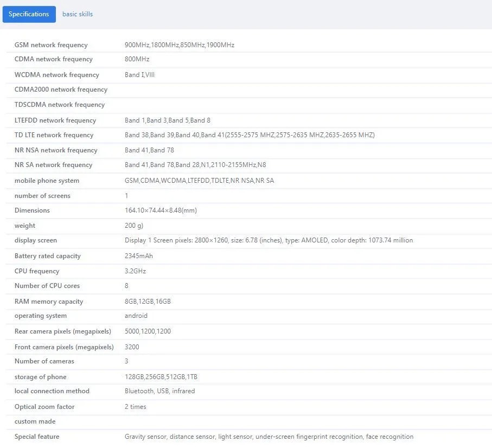The height and width of the screenshot is (448, 492).
Task: Open the basic skills tab
Action: [x=78, y=14]
